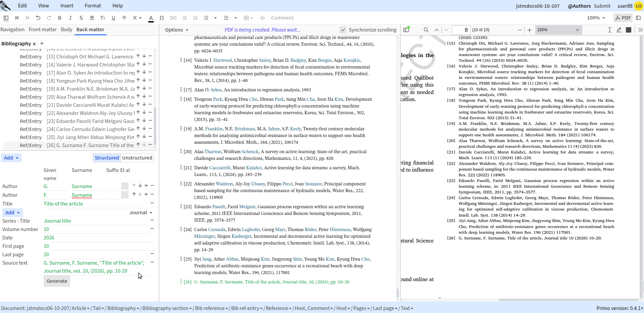Screen dimensions: 644x313
Task: Open the Options dropdown
Action: coord(177,30)
